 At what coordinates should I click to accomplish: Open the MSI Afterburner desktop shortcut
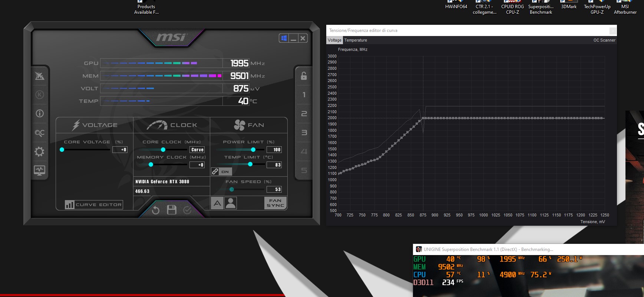point(625,7)
